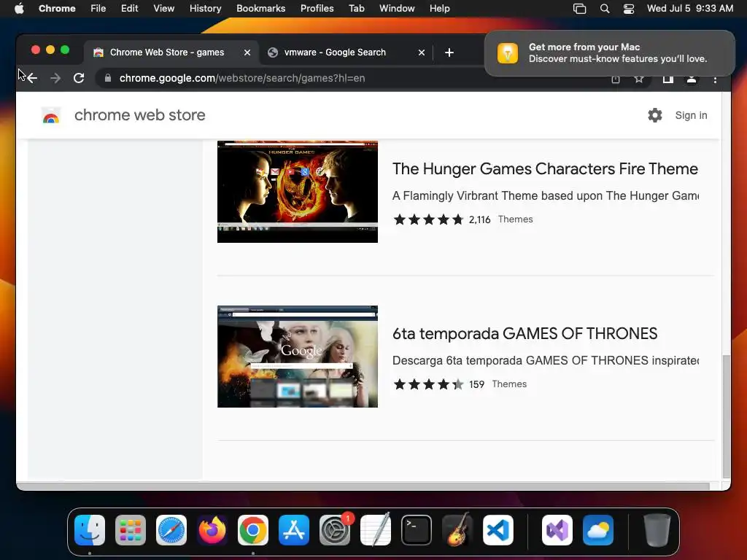Open the Bookmarks menu
This screenshot has height=560, width=747.
(x=261, y=9)
